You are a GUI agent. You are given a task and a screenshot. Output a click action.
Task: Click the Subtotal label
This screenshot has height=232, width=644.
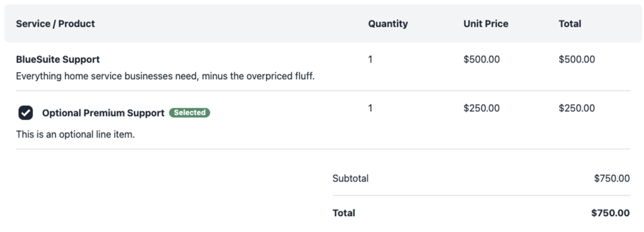350,178
